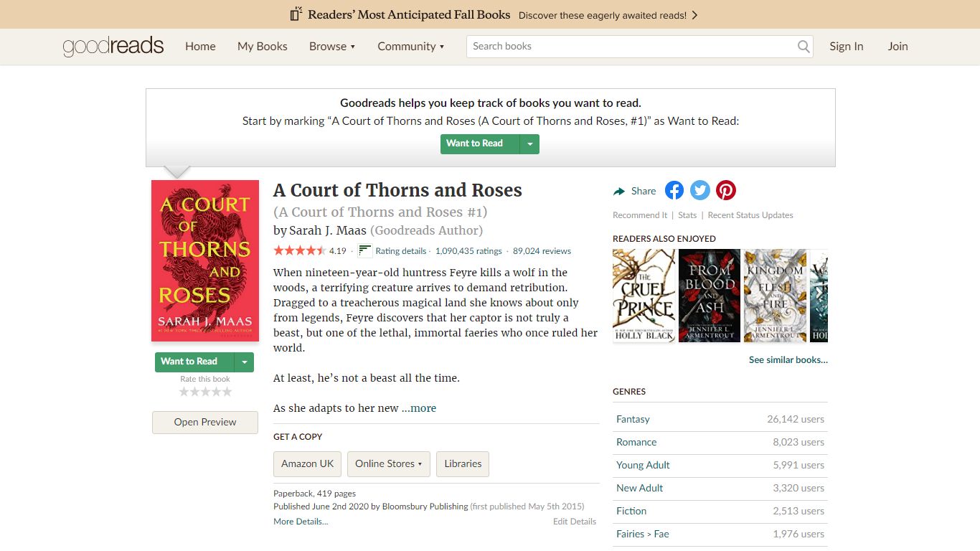Open From Blood and Ash book cover
980x551 pixels.
pyautogui.click(x=710, y=296)
